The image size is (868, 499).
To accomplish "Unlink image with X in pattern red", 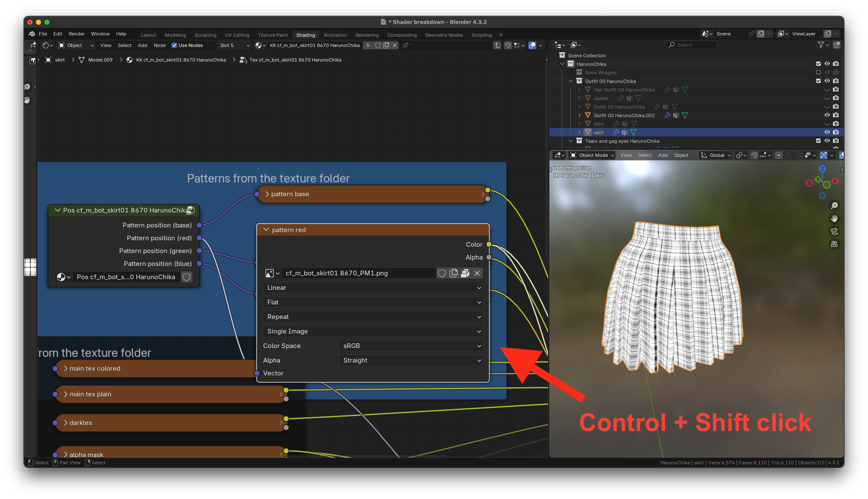I will point(477,273).
